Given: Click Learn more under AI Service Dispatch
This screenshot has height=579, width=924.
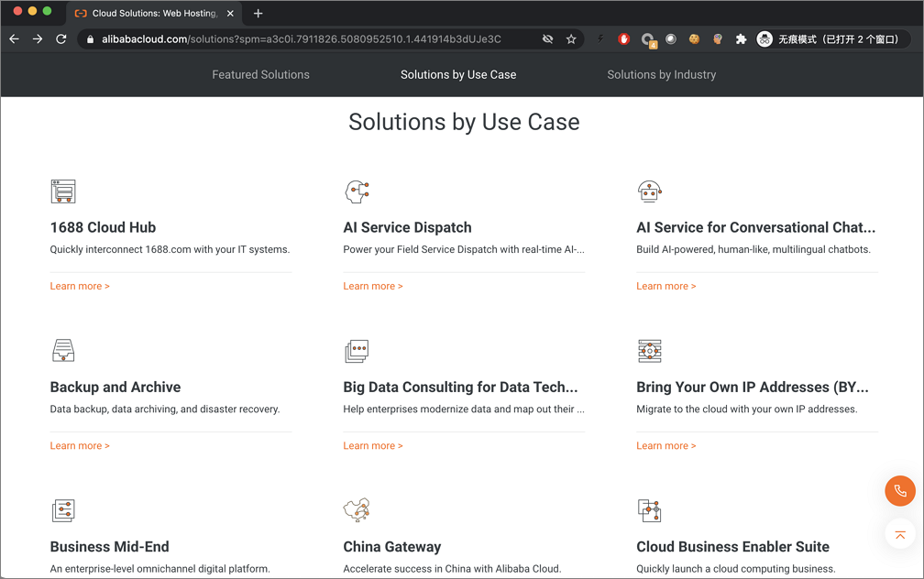Looking at the screenshot, I should pos(373,286).
